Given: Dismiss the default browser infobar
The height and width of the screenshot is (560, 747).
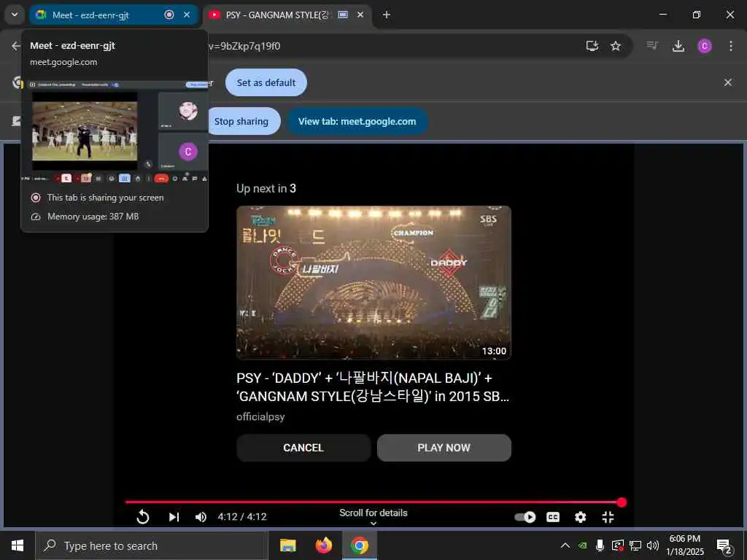Looking at the screenshot, I should pos(728,82).
